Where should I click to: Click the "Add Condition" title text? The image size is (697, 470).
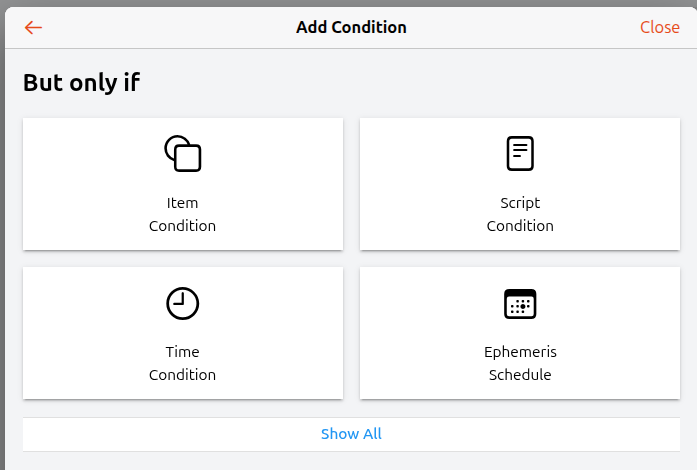[x=351, y=28]
